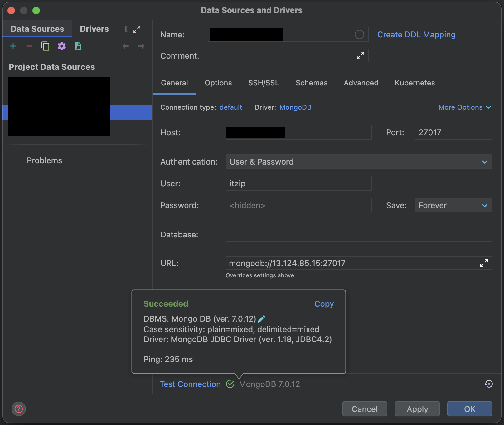Viewport: 504px width, 425px height.
Task: Close the dialog with red window button
Action: 11,11
